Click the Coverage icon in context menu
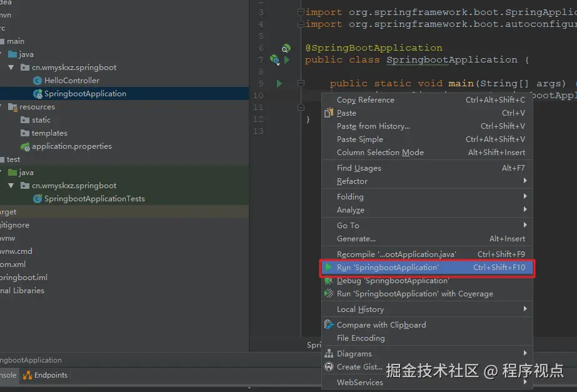Screen dimensions: 577x392 click(329, 293)
